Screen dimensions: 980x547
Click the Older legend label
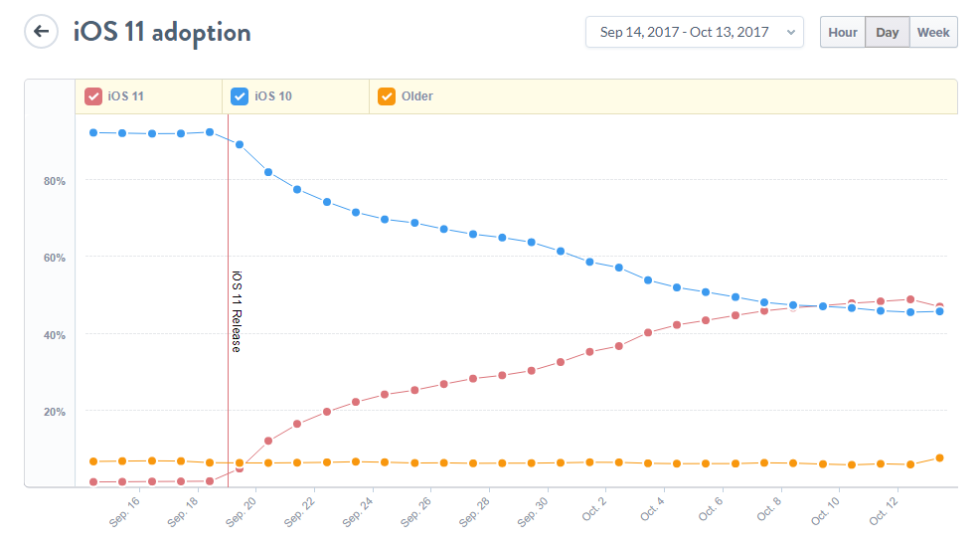[417, 96]
